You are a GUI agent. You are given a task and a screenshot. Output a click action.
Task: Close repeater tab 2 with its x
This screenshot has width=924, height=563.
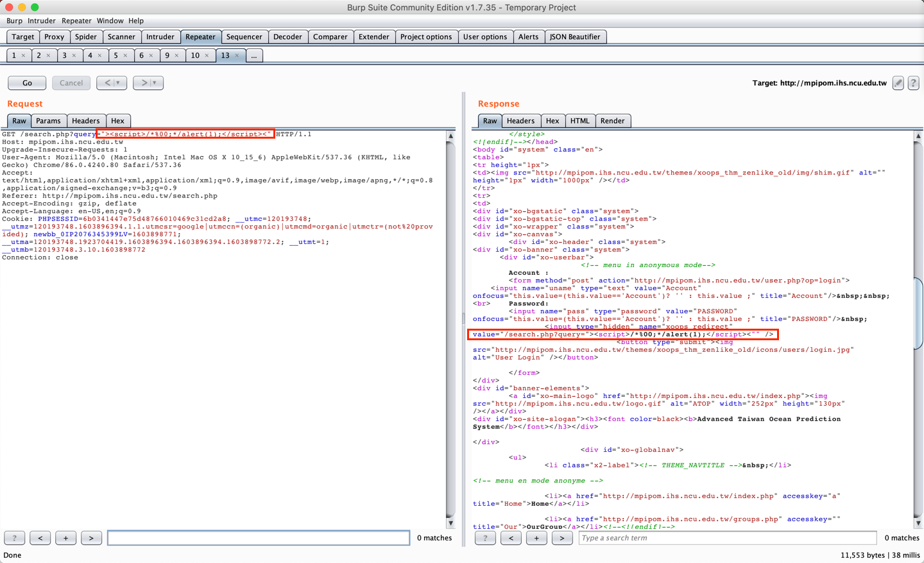tap(48, 56)
